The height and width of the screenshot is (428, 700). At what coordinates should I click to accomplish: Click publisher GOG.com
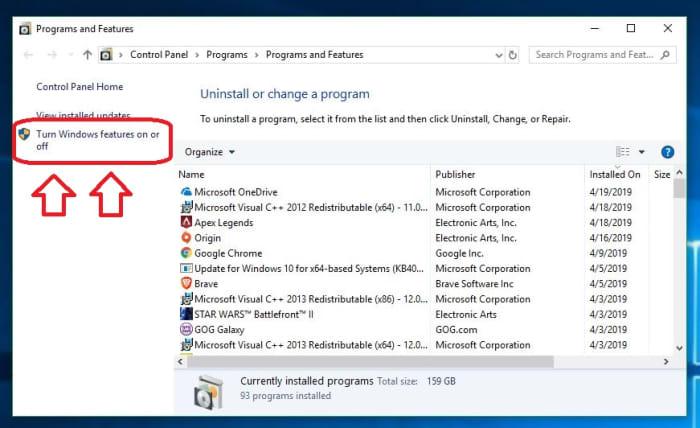pos(456,329)
